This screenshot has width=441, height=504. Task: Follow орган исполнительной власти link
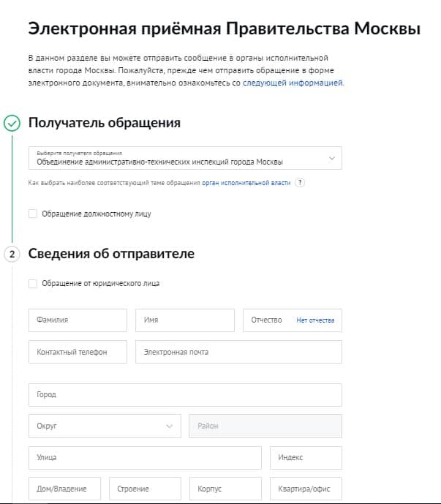coord(246,183)
